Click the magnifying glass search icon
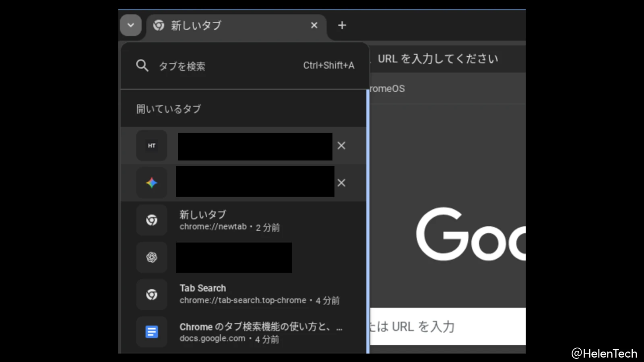 tap(142, 66)
